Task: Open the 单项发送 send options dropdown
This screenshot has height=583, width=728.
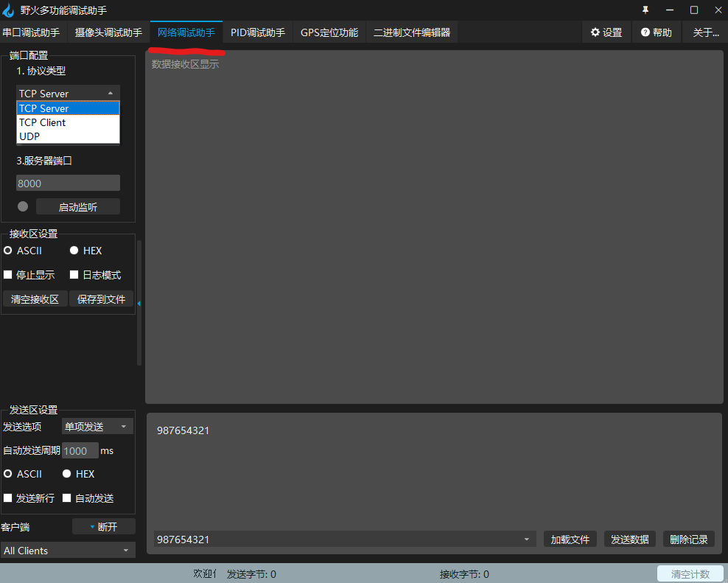Action: [x=97, y=426]
